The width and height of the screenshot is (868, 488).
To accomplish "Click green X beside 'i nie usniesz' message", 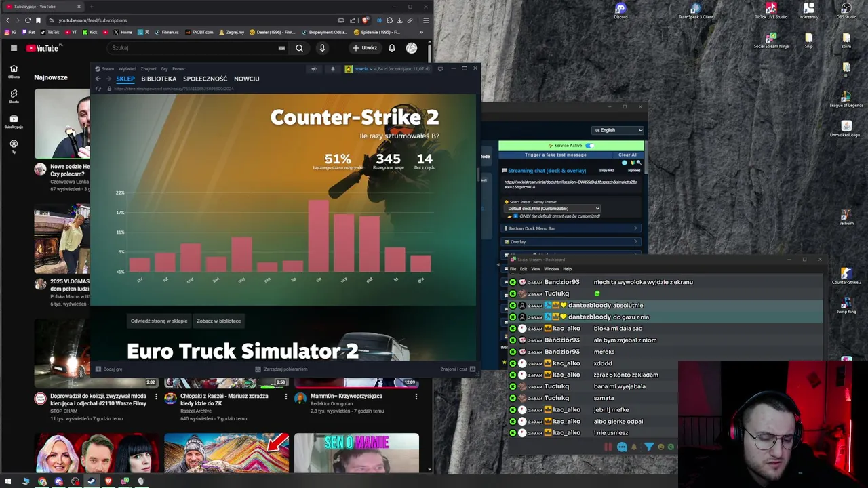I will click(513, 433).
